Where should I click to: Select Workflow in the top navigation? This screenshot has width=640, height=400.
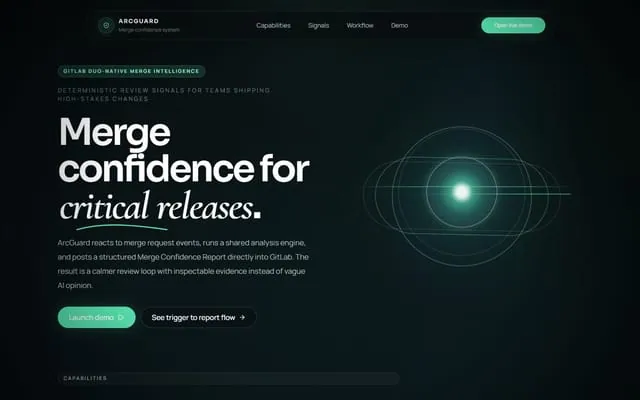(x=360, y=25)
